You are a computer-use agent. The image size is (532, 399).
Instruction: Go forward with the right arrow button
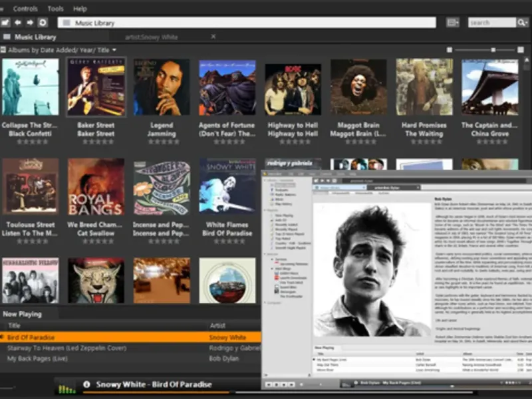point(30,23)
